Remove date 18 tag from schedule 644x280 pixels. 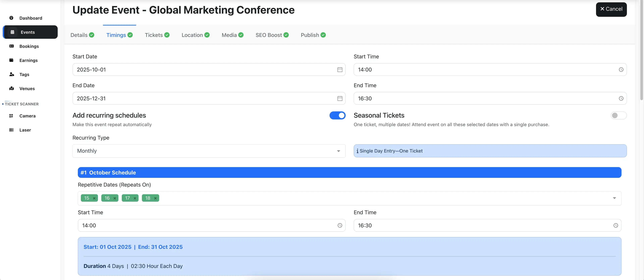tap(155, 198)
